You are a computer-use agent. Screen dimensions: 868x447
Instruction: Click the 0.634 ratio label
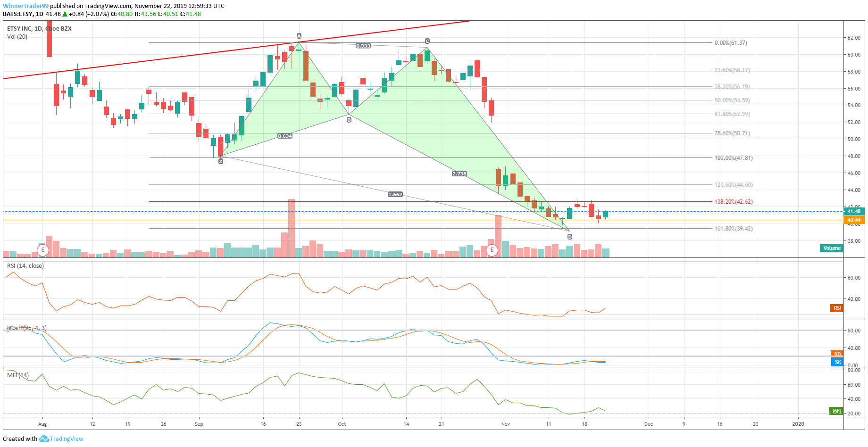(285, 136)
